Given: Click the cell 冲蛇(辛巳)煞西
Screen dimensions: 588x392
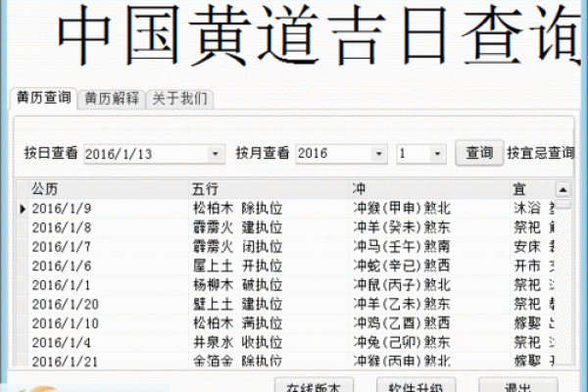Looking at the screenshot, I should coord(430,266).
